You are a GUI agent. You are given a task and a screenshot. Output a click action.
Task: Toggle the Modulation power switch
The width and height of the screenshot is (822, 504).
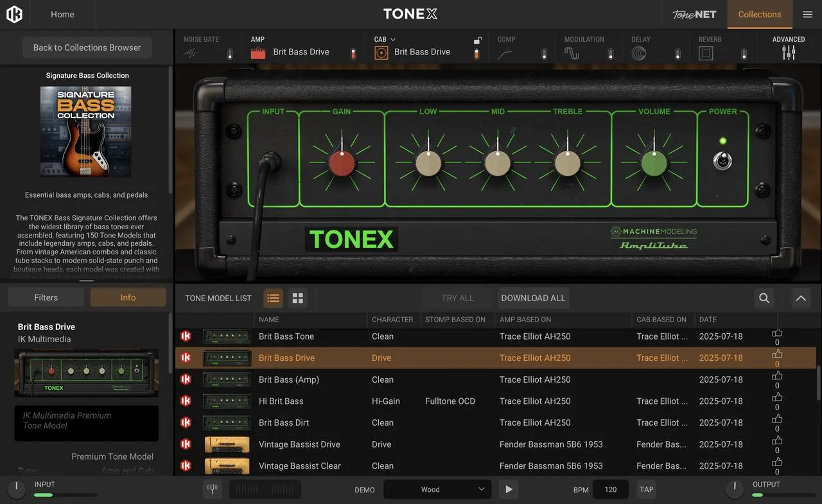611,54
